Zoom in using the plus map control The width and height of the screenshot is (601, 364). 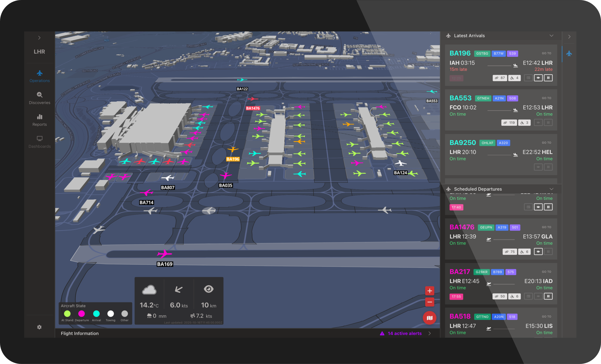430,290
